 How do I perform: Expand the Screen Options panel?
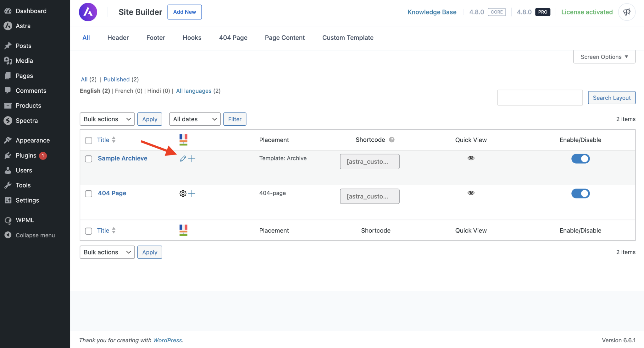coord(604,57)
